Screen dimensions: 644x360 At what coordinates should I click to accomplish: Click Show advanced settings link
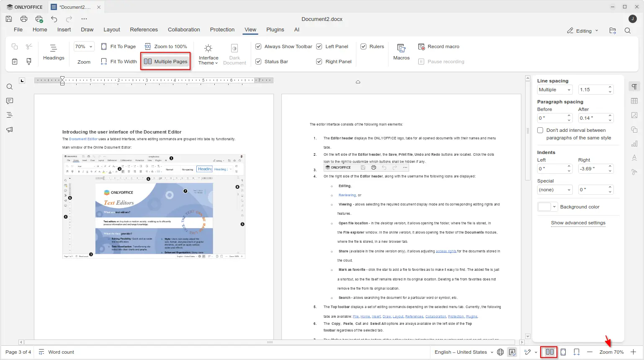click(x=578, y=223)
